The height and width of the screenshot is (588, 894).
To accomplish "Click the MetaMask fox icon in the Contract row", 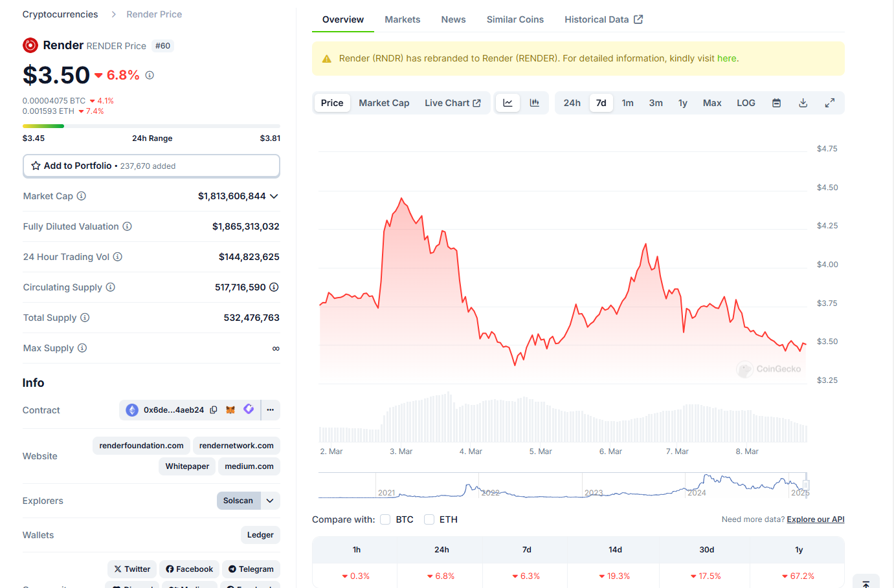I will pyautogui.click(x=230, y=410).
